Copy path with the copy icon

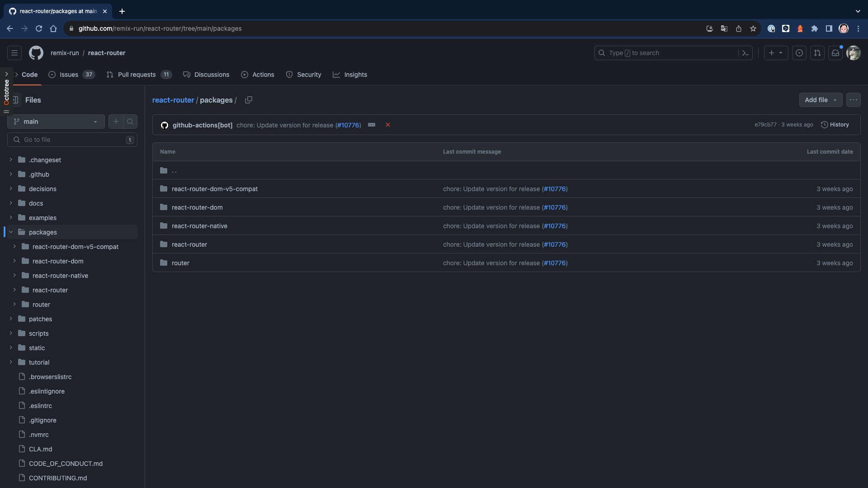[249, 100]
